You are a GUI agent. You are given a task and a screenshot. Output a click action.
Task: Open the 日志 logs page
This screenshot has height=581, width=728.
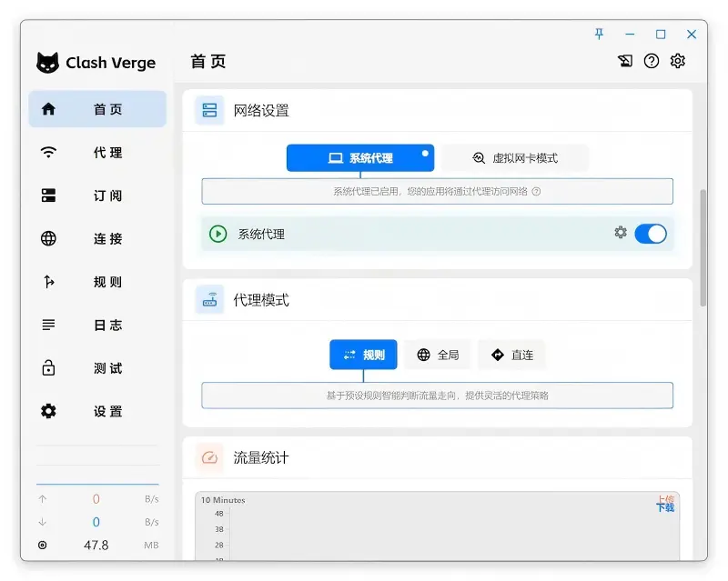(x=97, y=325)
